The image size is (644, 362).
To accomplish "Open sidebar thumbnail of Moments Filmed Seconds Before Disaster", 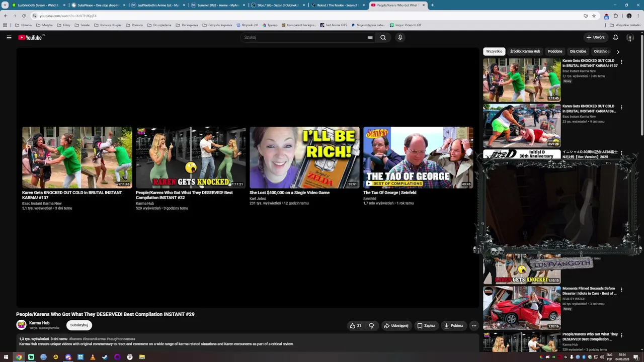I will coord(522,308).
